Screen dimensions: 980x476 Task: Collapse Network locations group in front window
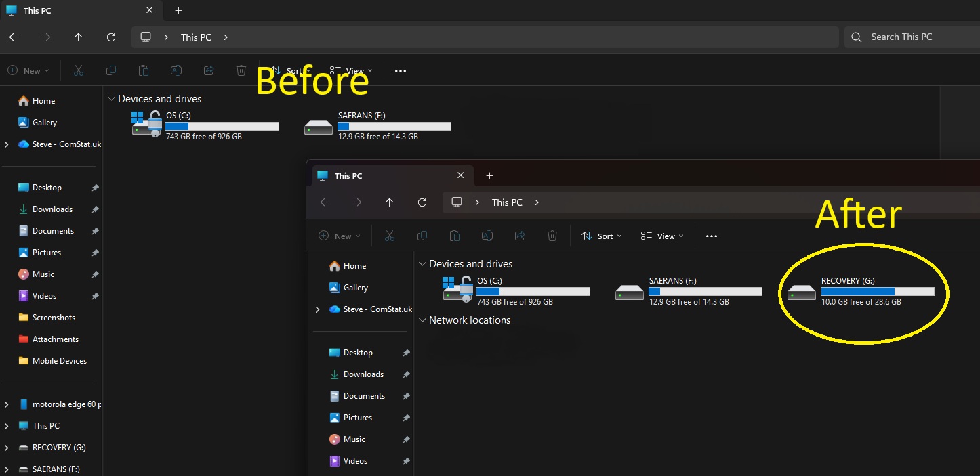coord(422,320)
